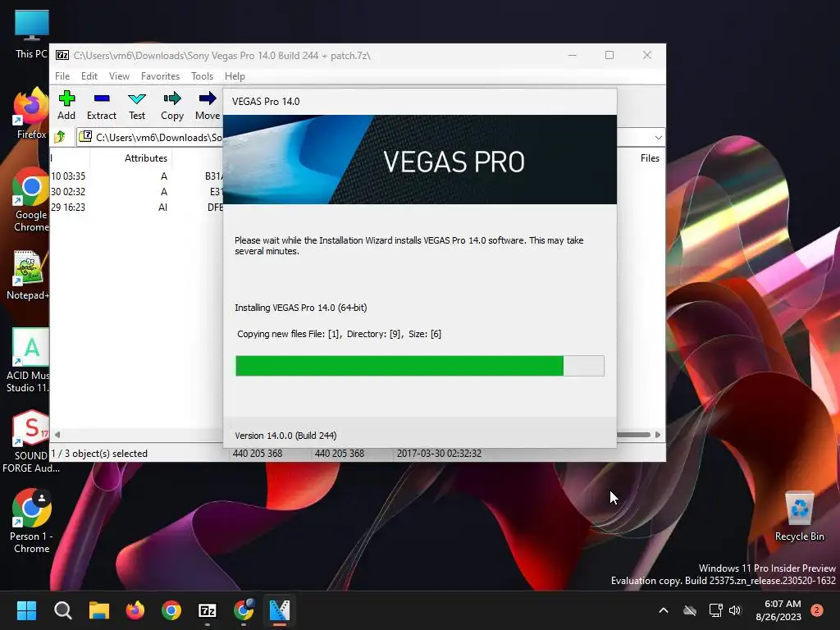Click the Test toolbar icon
This screenshot has height=630, width=840.
[x=137, y=106]
